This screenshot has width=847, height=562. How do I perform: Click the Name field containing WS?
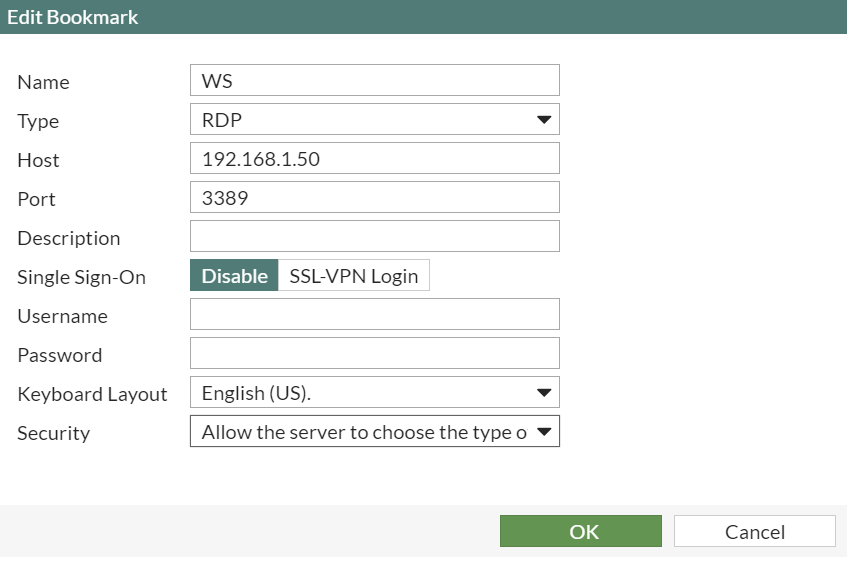click(374, 81)
